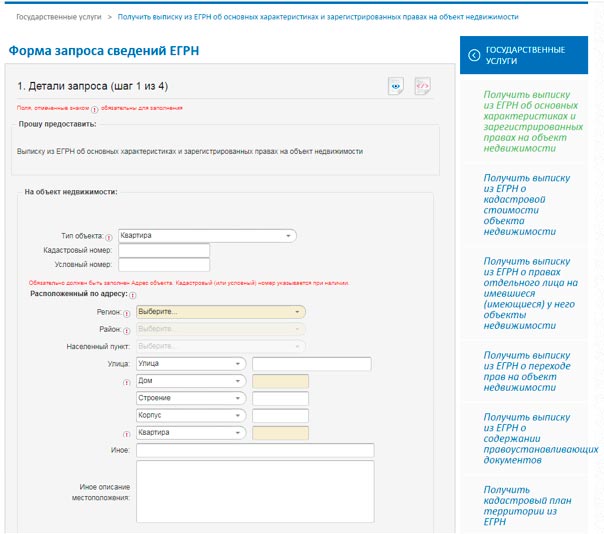Open the Улица type dropdown
Image resolution: width=604 pixels, height=534 pixels.
pos(191,364)
